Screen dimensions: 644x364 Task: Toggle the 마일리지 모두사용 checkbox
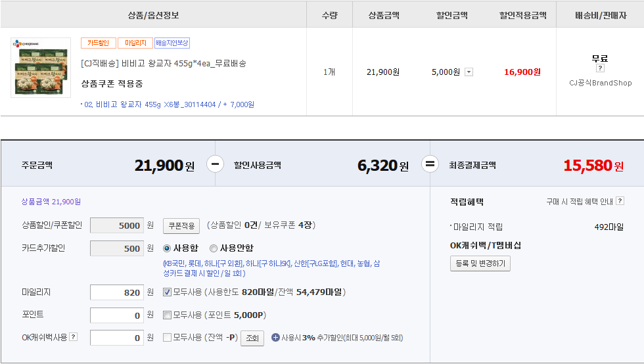167,292
